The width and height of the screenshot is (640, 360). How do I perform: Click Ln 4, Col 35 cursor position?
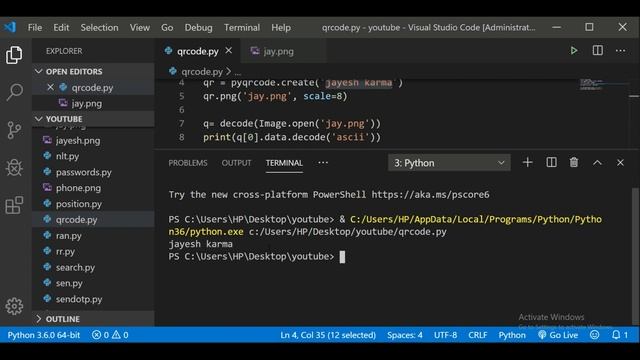pos(328,335)
